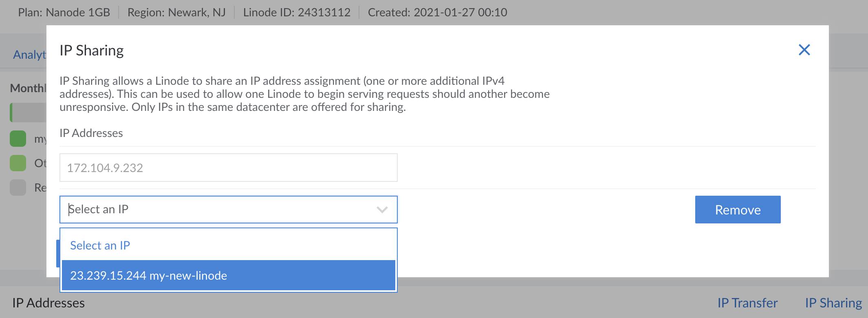
Task: Open the IP Transfer link
Action: 747,303
